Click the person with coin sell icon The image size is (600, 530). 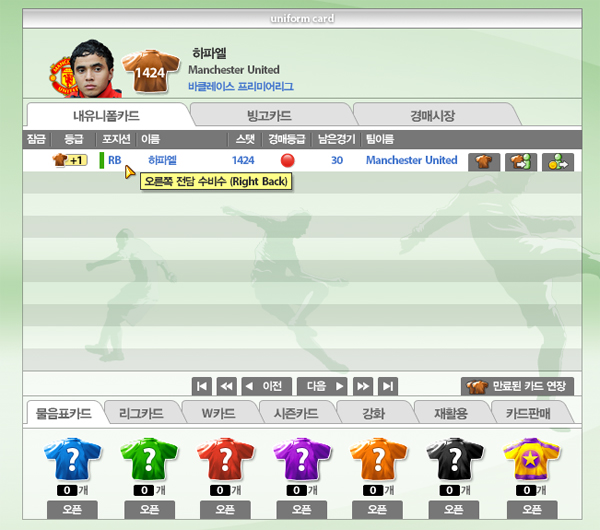point(558,162)
